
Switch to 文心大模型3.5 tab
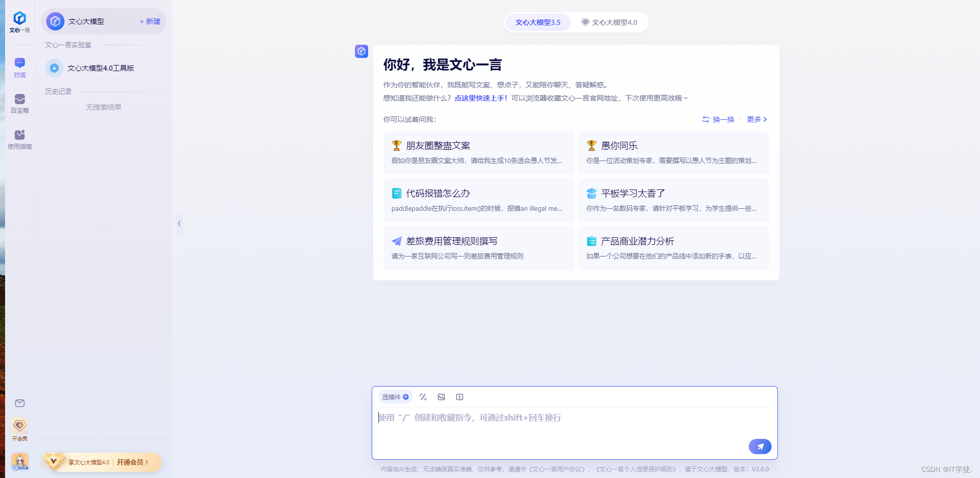click(538, 22)
